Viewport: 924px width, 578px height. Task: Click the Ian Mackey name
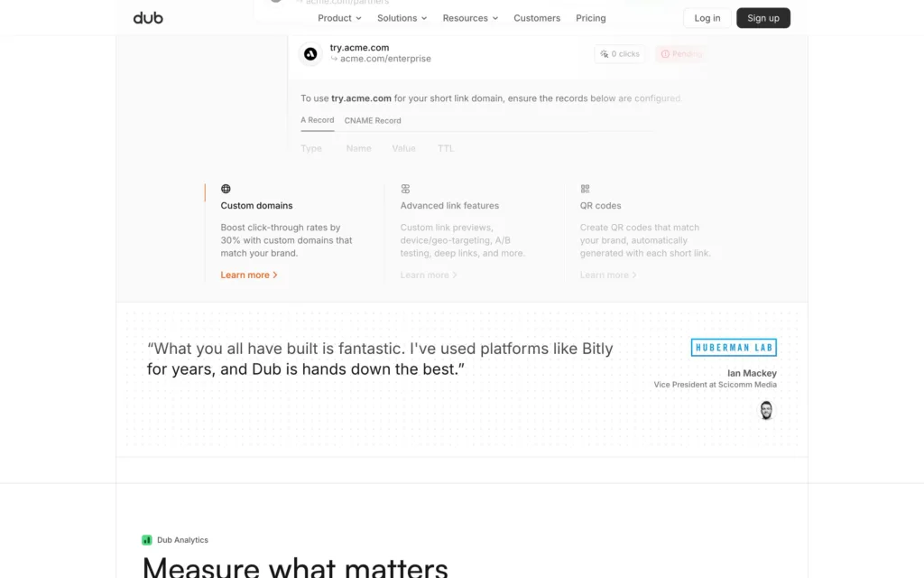click(x=752, y=373)
